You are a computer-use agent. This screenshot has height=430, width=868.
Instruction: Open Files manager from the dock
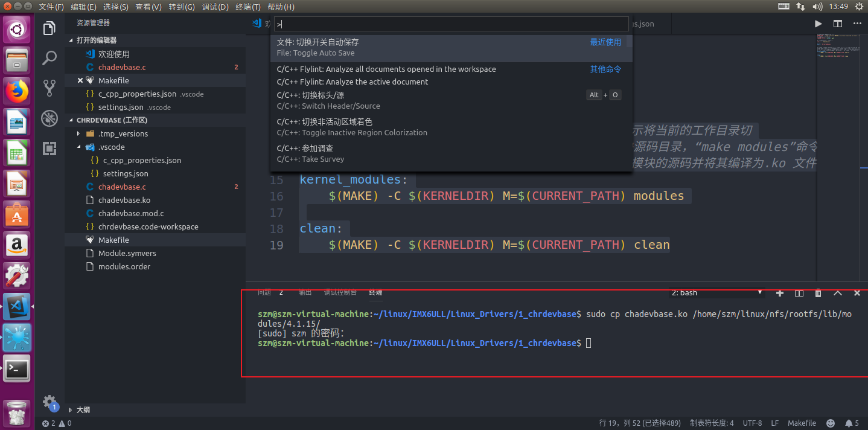(x=17, y=59)
